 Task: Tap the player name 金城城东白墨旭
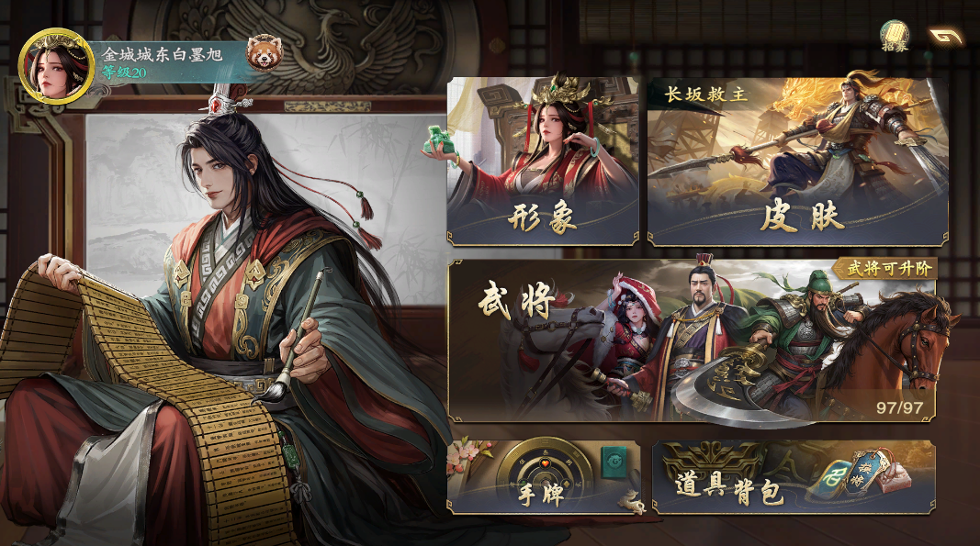[x=162, y=55]
